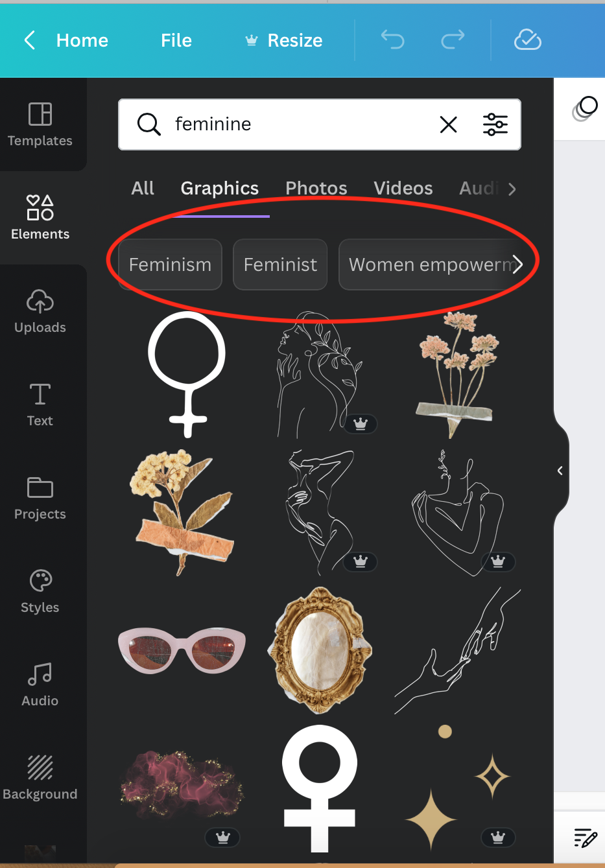This screenshot has height=868, width=605.
Task: Expand more suggestion chips arrow
Action: [x=517, y=264]
